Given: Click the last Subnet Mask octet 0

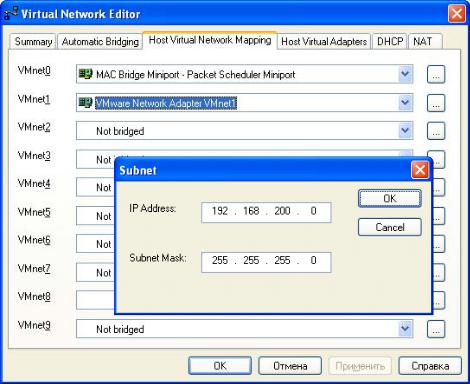Looking at the screenshot, I should [x=313, y=260].
